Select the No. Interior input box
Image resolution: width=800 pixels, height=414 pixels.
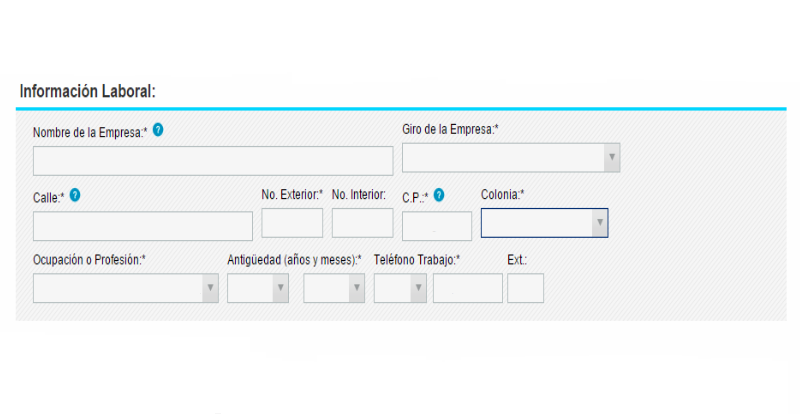[x=362, y=223]
